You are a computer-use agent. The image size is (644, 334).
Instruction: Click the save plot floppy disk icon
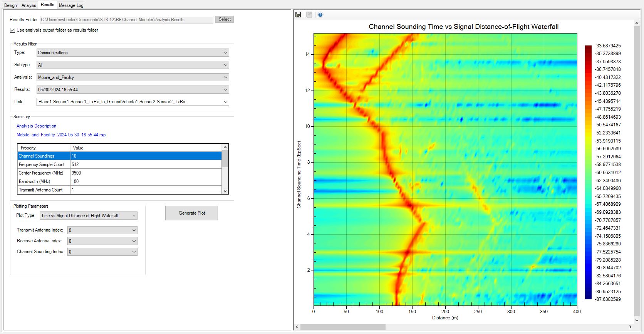(298, 15)
